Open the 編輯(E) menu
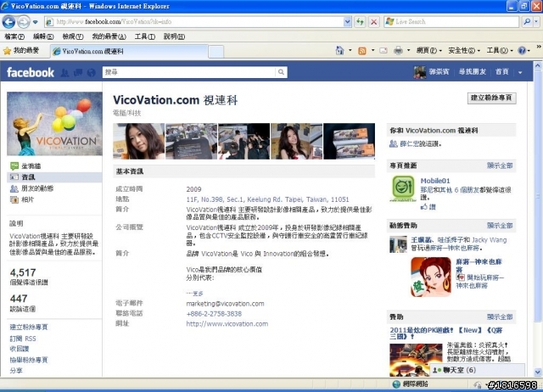 pos(43,36)
